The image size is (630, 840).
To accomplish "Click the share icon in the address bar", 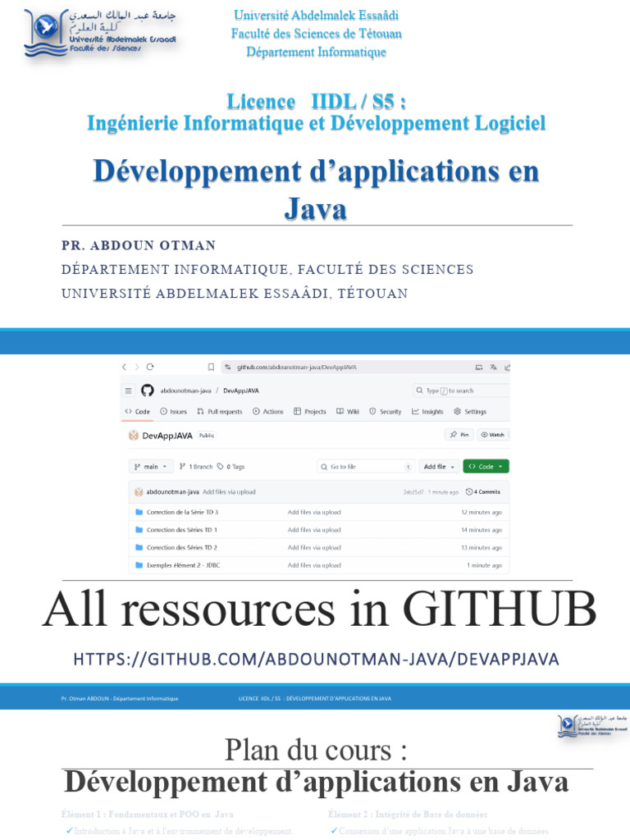I will [x=507, y=367].
